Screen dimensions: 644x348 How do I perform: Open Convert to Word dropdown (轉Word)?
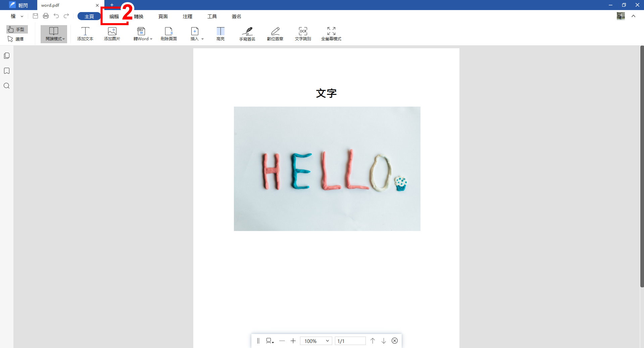[x=143, y=34]
